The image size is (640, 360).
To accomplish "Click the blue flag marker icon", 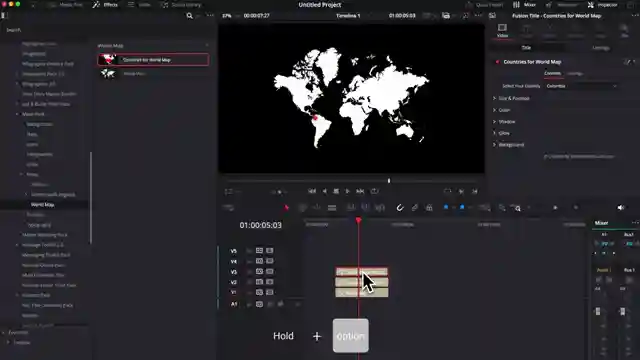I will click(446, 208).
